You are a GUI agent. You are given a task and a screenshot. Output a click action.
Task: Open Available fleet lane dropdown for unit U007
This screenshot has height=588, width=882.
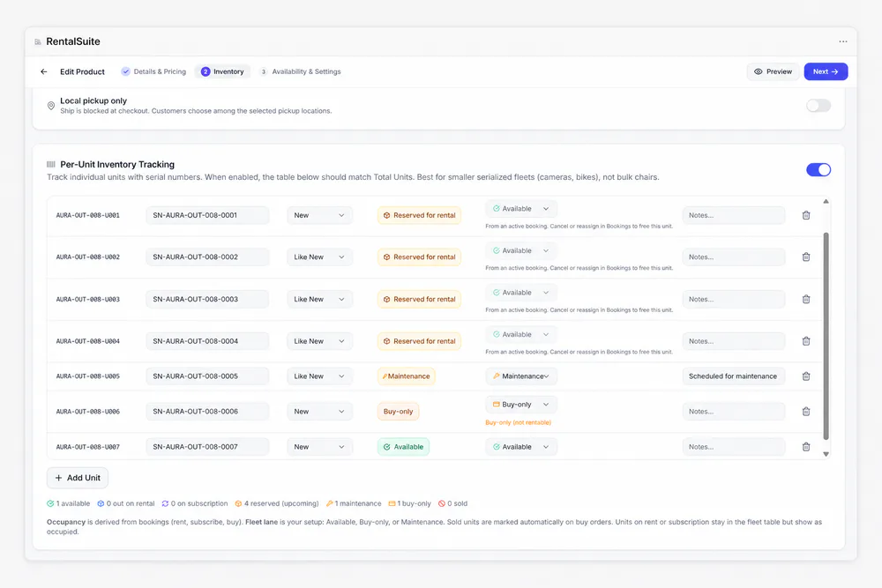pos(521,447)
